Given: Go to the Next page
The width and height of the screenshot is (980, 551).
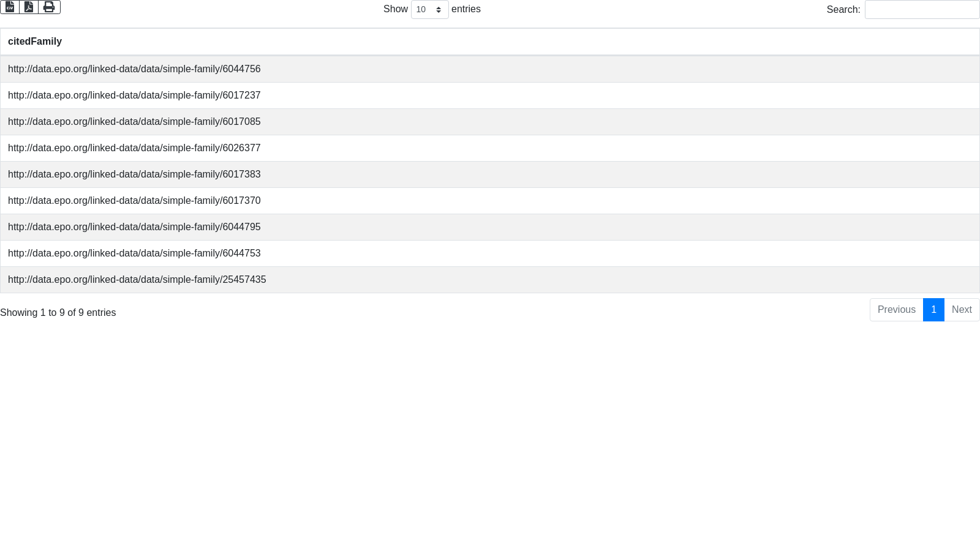Looking at the screenshot, I should click(x=961, y=310).
